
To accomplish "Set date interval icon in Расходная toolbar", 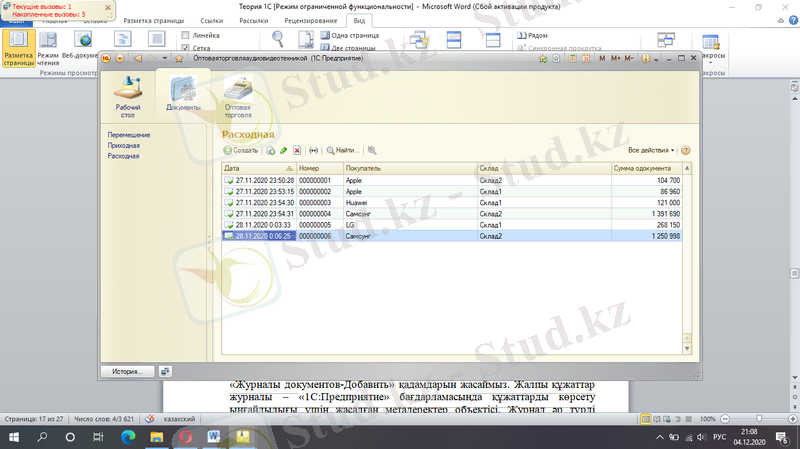I will point(313,151).
